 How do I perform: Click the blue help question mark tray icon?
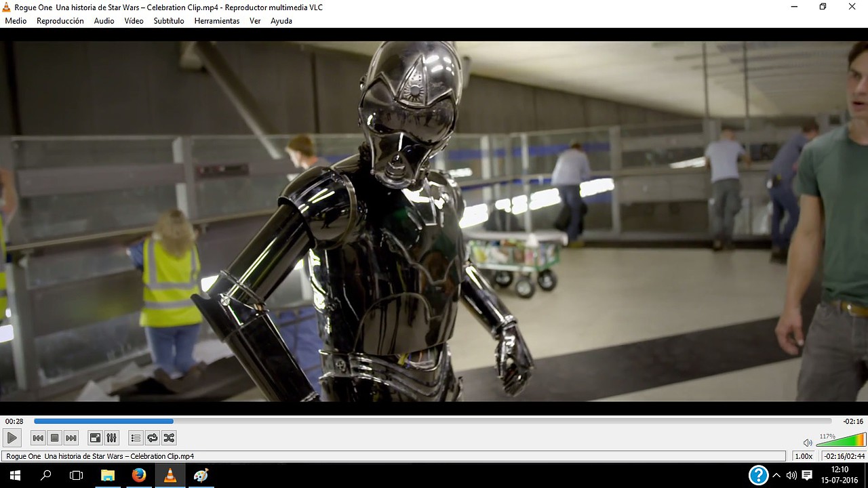(x=758, y=475)
